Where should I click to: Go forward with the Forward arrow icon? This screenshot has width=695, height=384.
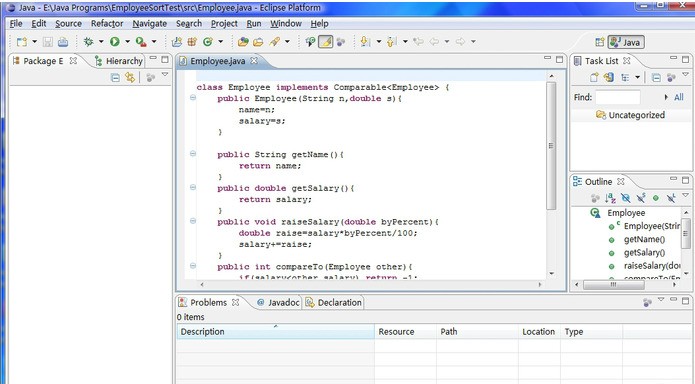point(461,42)
